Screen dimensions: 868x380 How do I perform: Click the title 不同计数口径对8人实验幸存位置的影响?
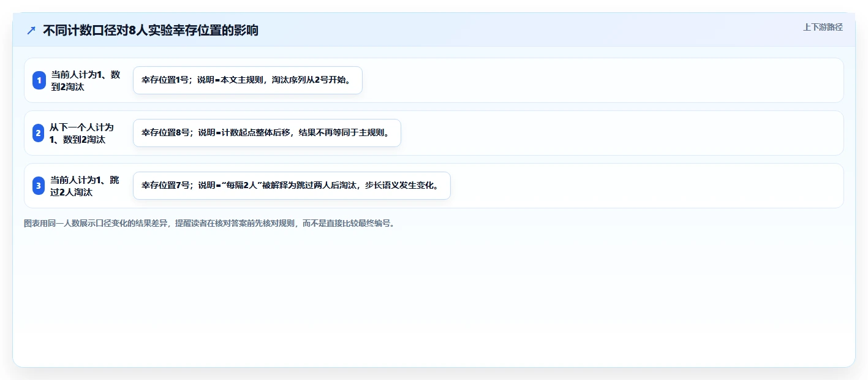(151, 30)
